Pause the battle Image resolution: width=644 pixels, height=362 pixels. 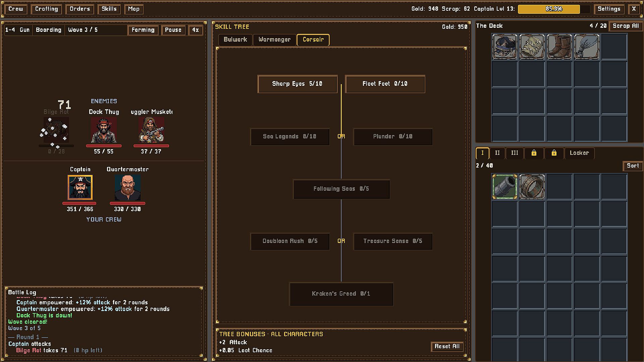(x=173, y=30)
